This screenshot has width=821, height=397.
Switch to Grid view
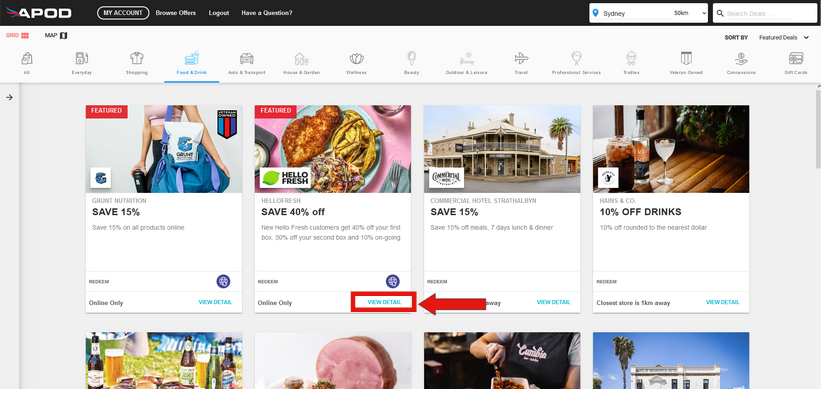pyautogui.click(x=17, y=36)
